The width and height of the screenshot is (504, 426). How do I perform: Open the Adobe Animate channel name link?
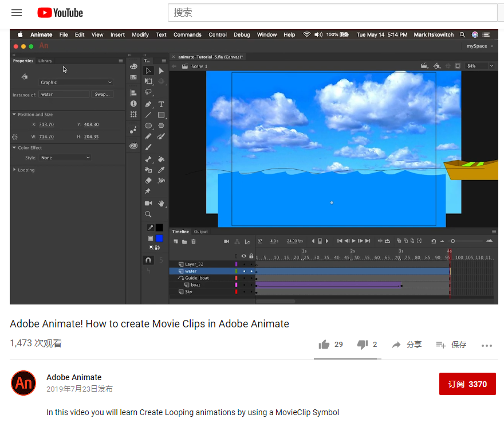tap(74, 377)
